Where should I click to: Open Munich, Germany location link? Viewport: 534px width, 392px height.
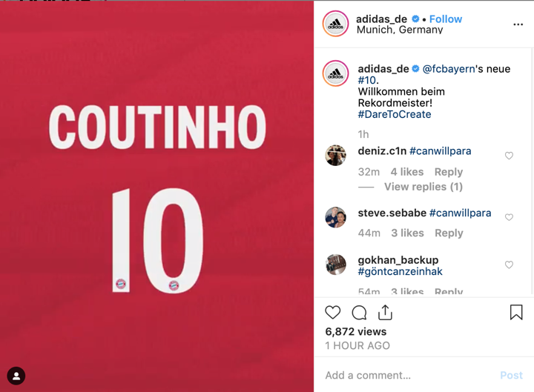[400, 30]
